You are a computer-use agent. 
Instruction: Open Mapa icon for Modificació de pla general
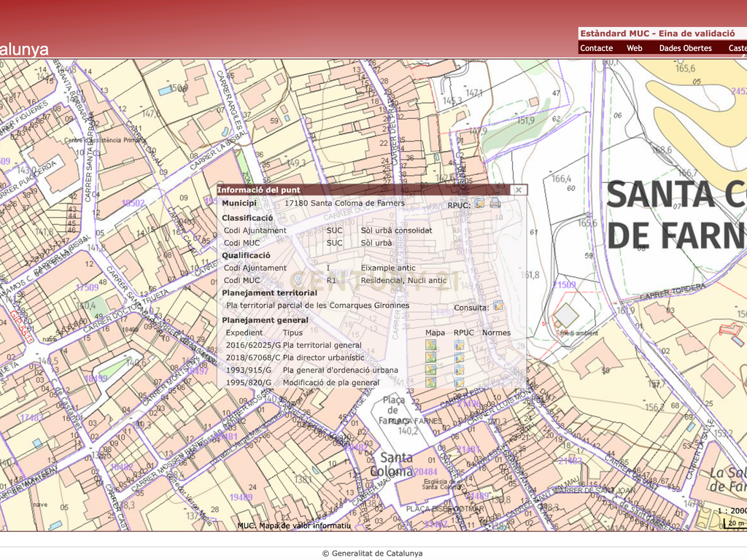click(430, 382)
